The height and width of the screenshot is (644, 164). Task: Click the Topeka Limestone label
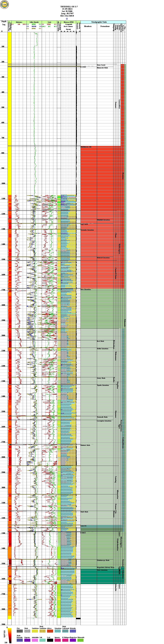click(x=103, y=385)
